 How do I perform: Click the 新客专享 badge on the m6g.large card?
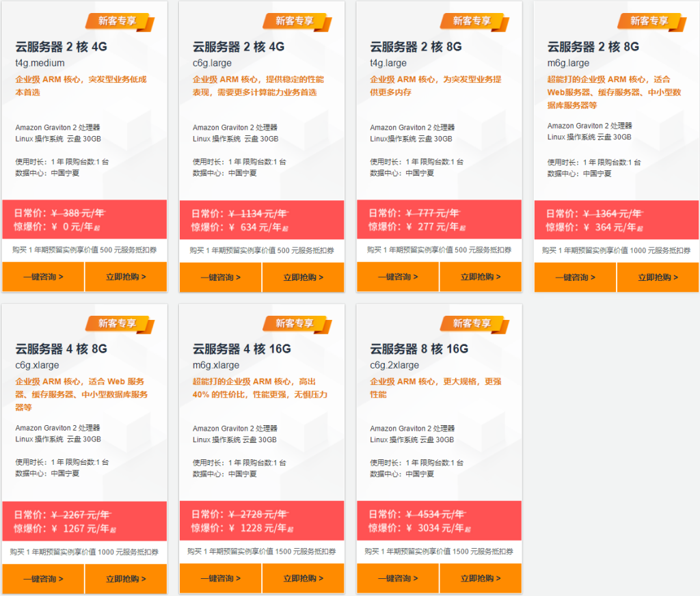click(649, 21)
